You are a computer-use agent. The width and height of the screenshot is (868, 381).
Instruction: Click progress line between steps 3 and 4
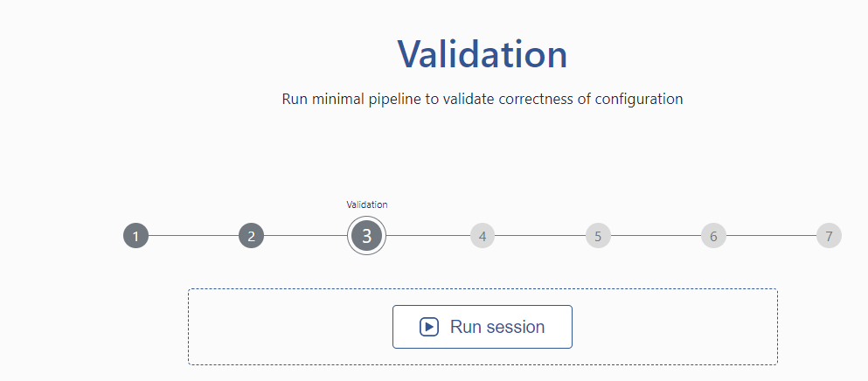pos(428,235)
